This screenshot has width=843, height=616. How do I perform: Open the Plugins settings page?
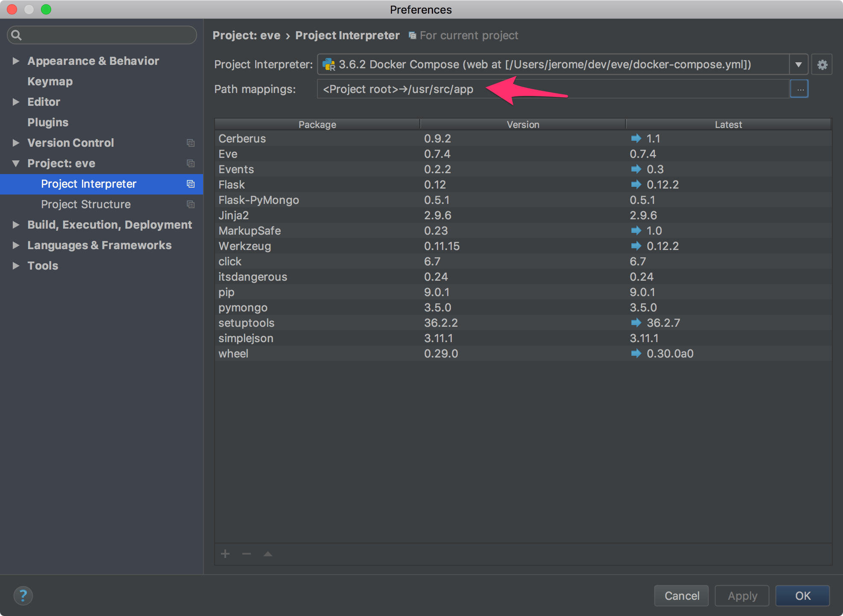(x=48, y=122)
